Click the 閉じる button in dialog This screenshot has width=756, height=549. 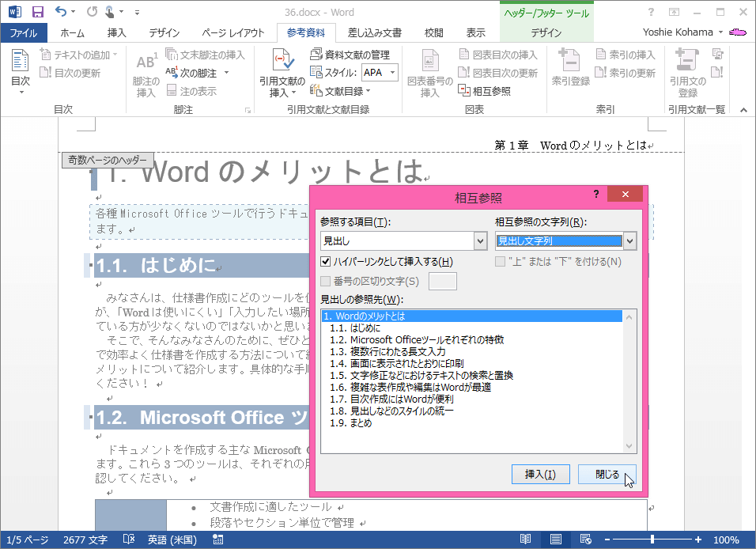(x=607, y=474)
